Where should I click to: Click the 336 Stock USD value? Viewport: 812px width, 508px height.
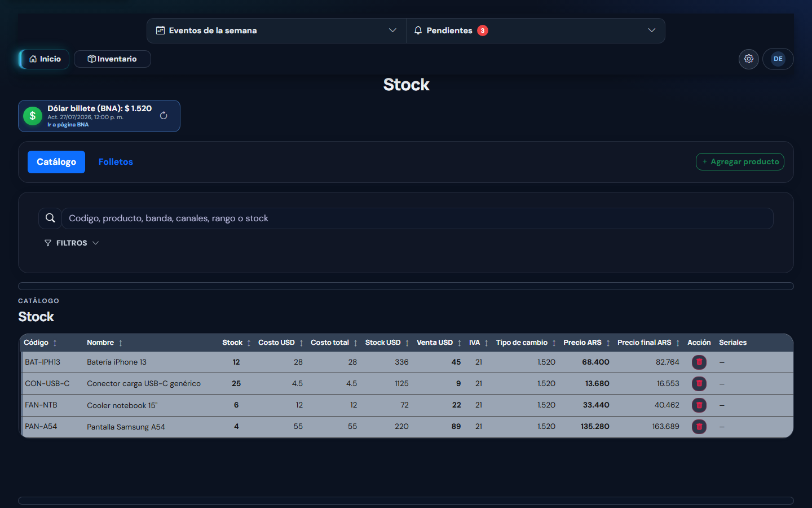[401, 362]
